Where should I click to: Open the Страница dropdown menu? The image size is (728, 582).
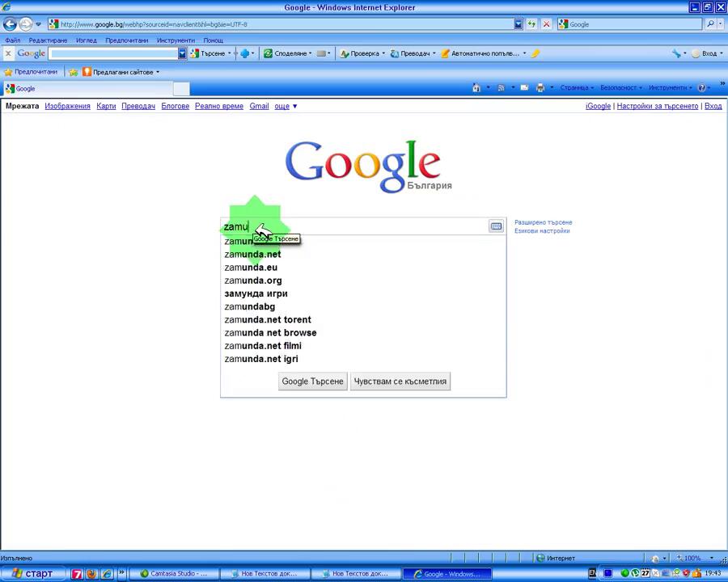pos(576,88)
